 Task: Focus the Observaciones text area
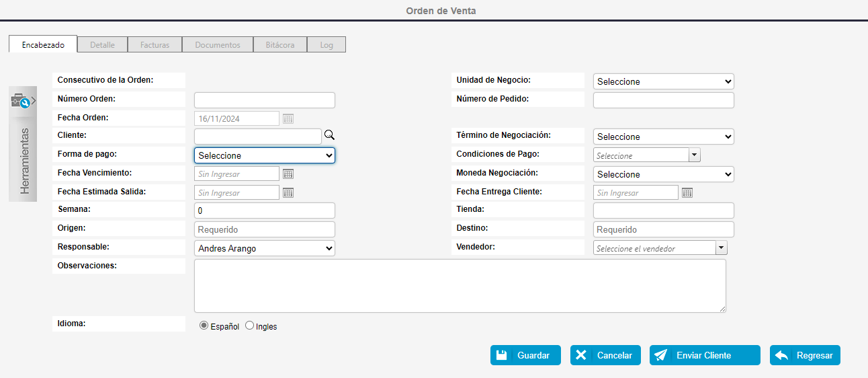[x=460, y=286]
